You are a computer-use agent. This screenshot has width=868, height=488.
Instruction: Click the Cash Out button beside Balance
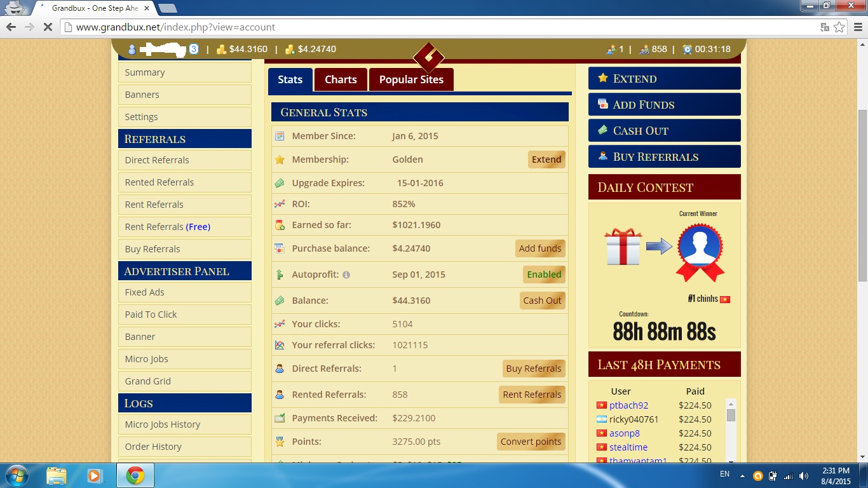542,301
